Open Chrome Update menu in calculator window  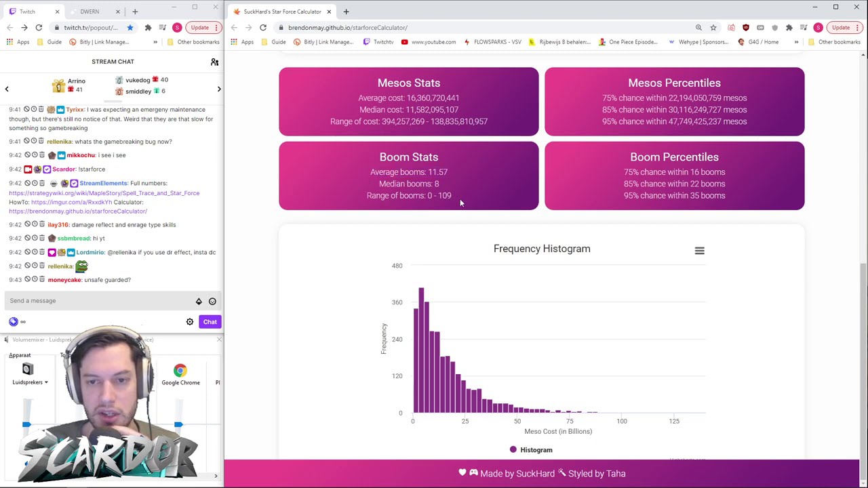pyautogui.click(x=844, y=28)
